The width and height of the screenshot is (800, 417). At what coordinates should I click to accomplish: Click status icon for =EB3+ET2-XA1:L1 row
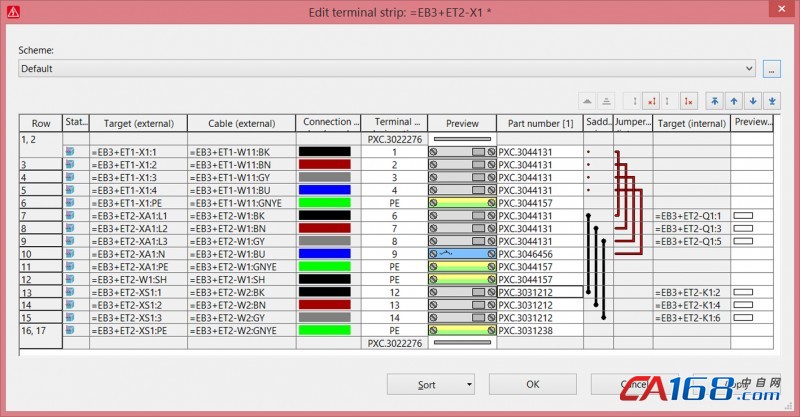70,215
